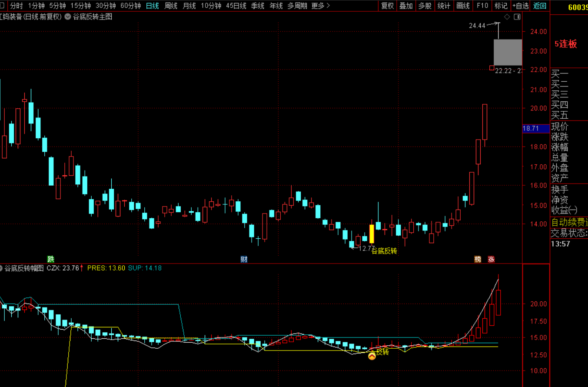588x387 pixels.
Task: Click the yellow 自动续费 text
Action: 569,223
